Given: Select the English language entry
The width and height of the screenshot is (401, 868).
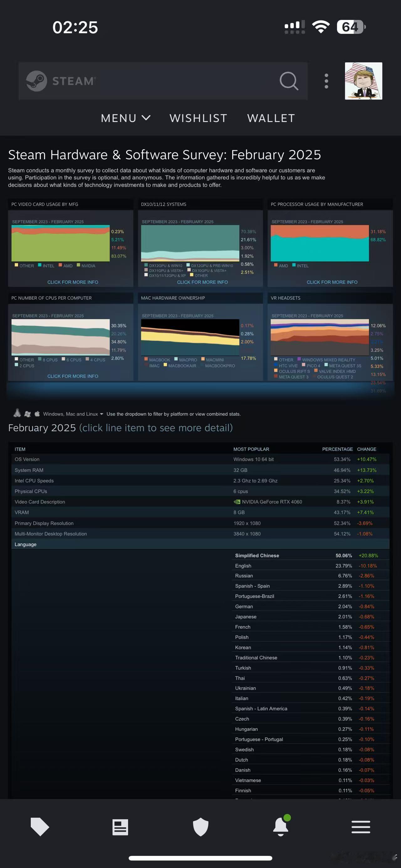Looking at the screenshot, I should coord(310,566).
